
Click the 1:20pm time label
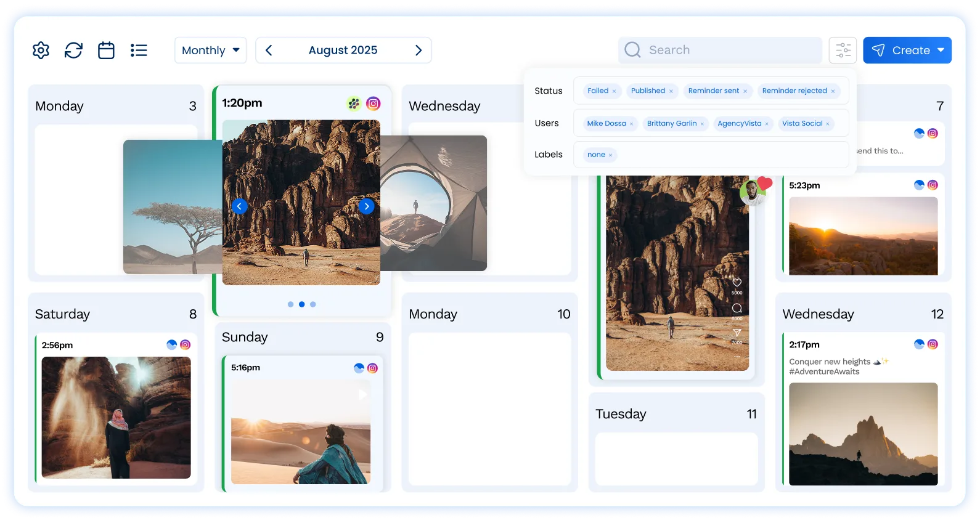(242, 103)
